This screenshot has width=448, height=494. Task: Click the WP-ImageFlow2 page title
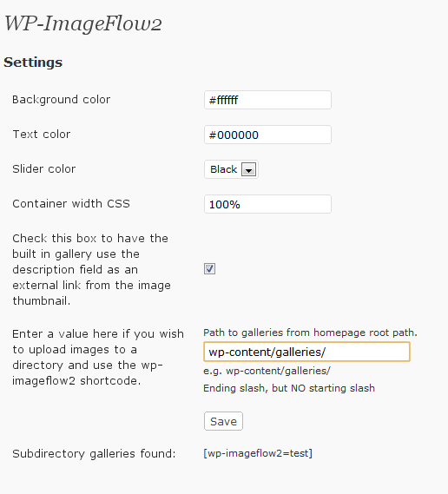(x=82, y=23)
